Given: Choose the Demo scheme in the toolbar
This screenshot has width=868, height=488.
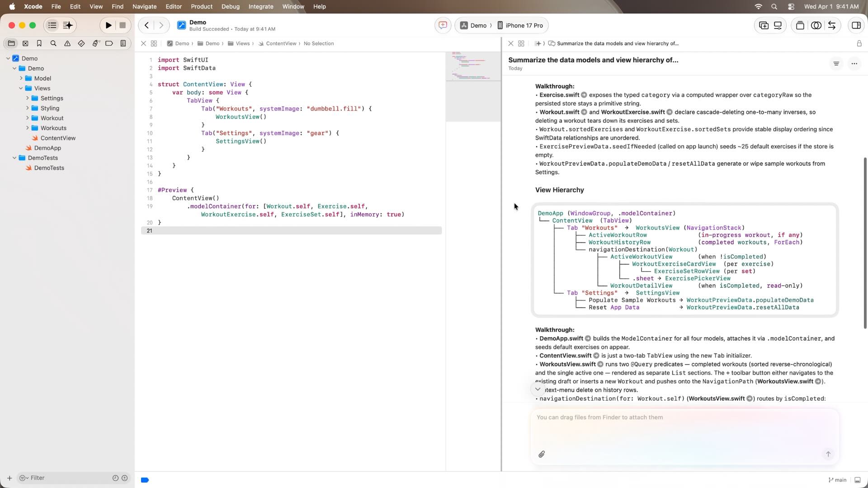Looking at the screenshot, I should (474, 25).
